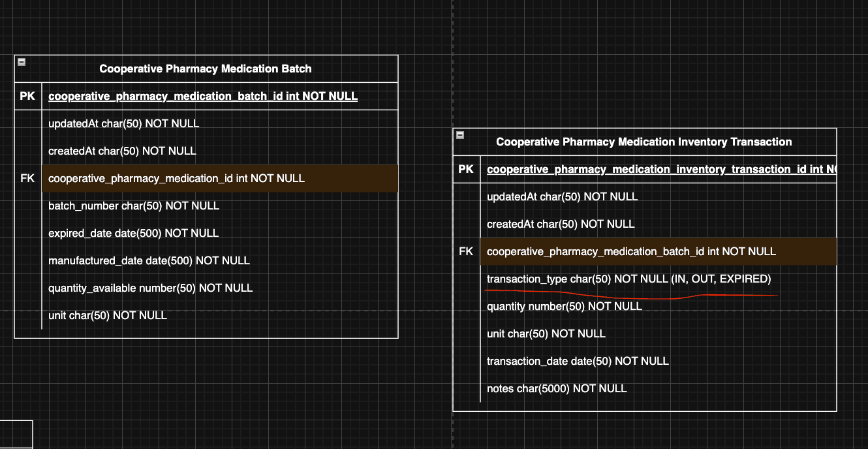Click the cooperative_pharmacy_medication_batch_id primary key row
The width and height of the screenshot is (868, 449).
tap(203, 97)
